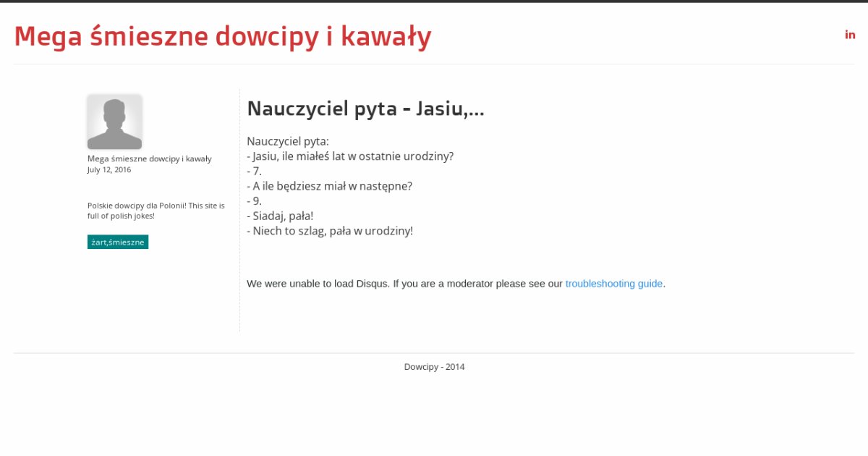
Task: Click the "- 7." answer line
Action: coord(255,172)
